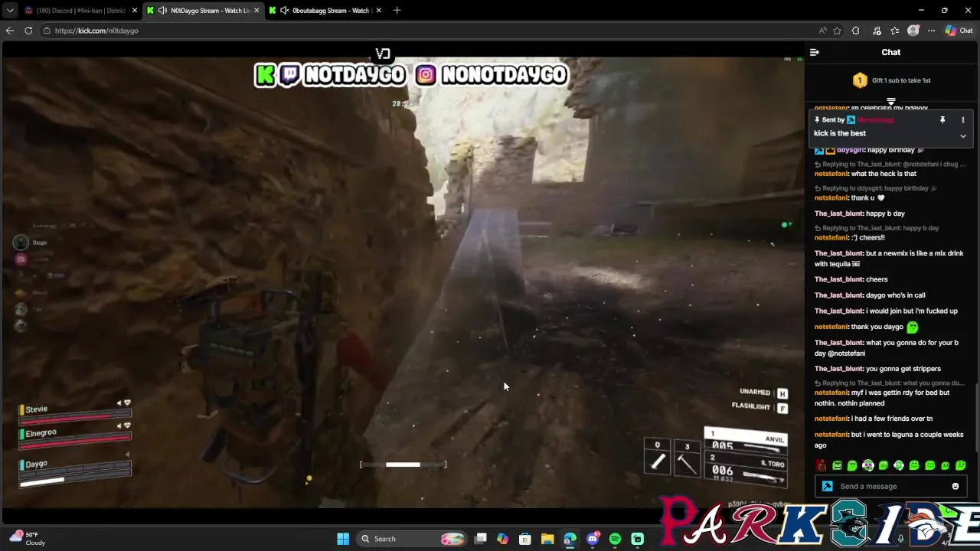This screenshot has width=980, height=551.
Task: Open the tab search dropdown
Action: [9, 10]
